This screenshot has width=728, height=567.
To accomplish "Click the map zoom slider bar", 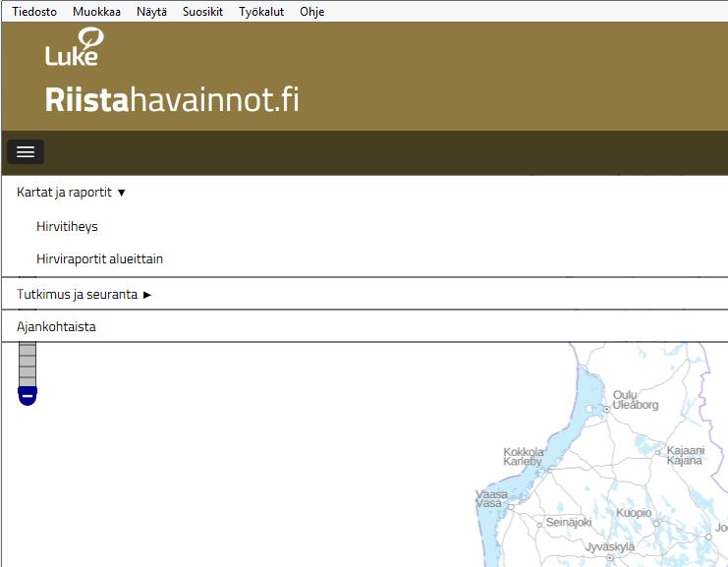I will pos(28,364).
